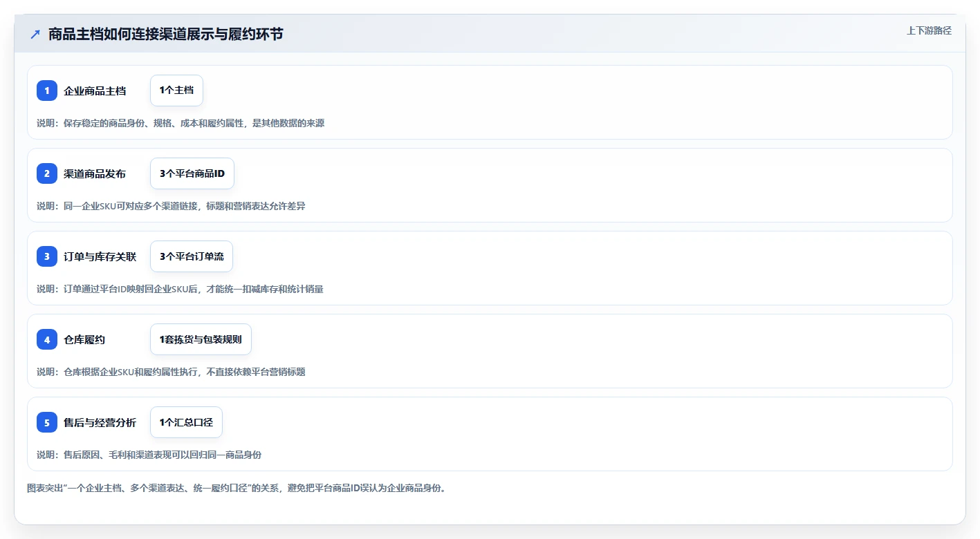The width and height of the screenshot is (980, 539).
Task: Click the 1个主档 chip
Action: point(176,91)
